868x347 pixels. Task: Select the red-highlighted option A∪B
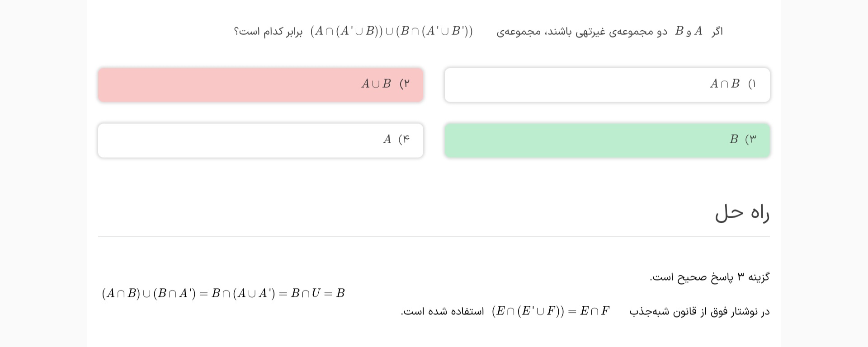[x=260, y=85]
